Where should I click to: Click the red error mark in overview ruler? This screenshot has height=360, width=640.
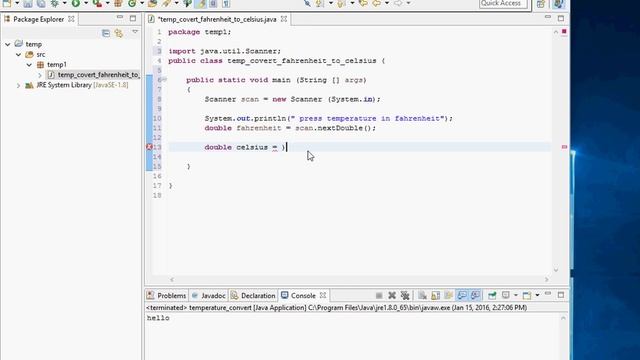[x=564, y=147]
